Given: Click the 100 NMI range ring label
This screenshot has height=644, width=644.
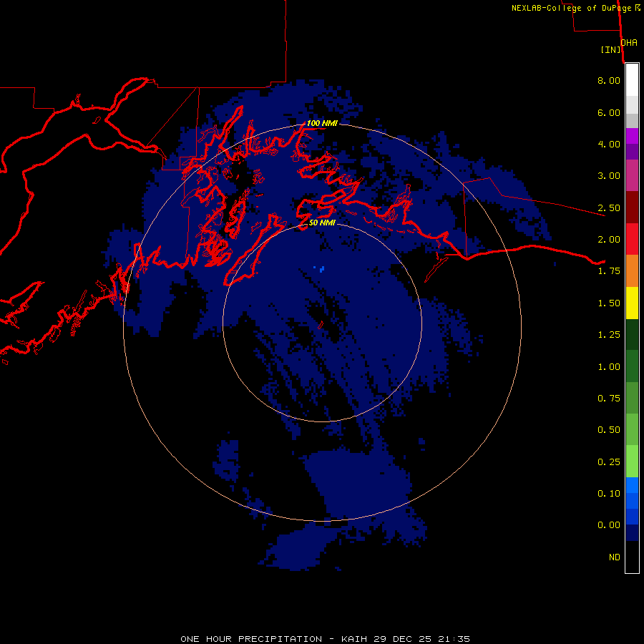Looking at the screenshot, I should pyautogui.click(x=322, y=123).
